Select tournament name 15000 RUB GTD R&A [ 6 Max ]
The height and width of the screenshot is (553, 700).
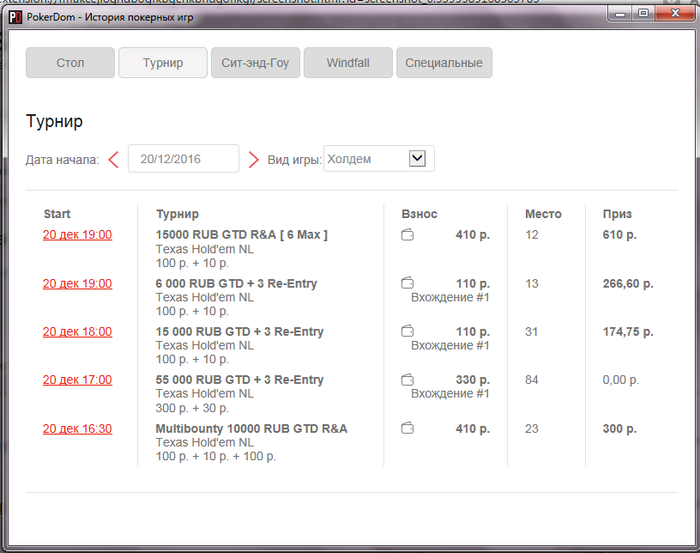tap(242, 235)
